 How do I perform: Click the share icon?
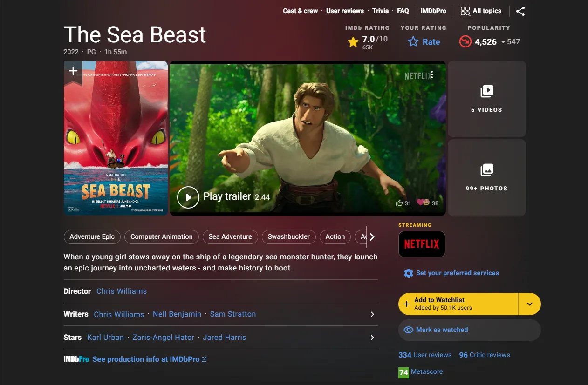[x=520, y=11]
